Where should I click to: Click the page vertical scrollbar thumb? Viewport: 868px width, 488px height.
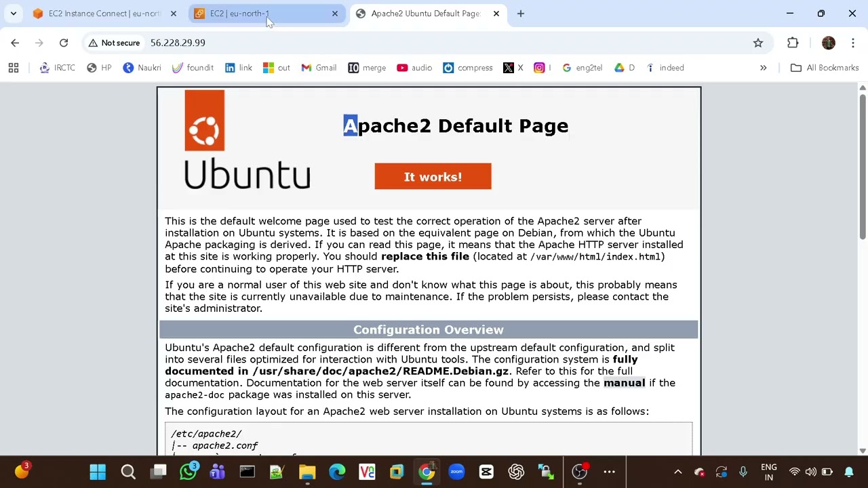click(863, 166)
